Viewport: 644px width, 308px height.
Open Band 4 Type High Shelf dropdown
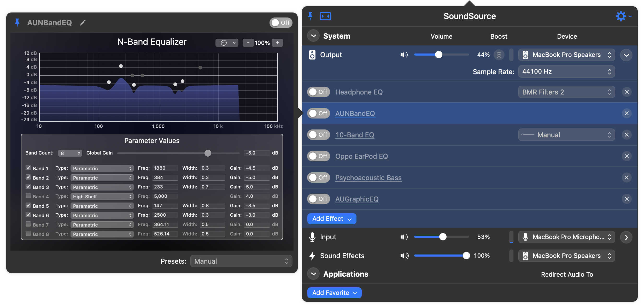102,197
